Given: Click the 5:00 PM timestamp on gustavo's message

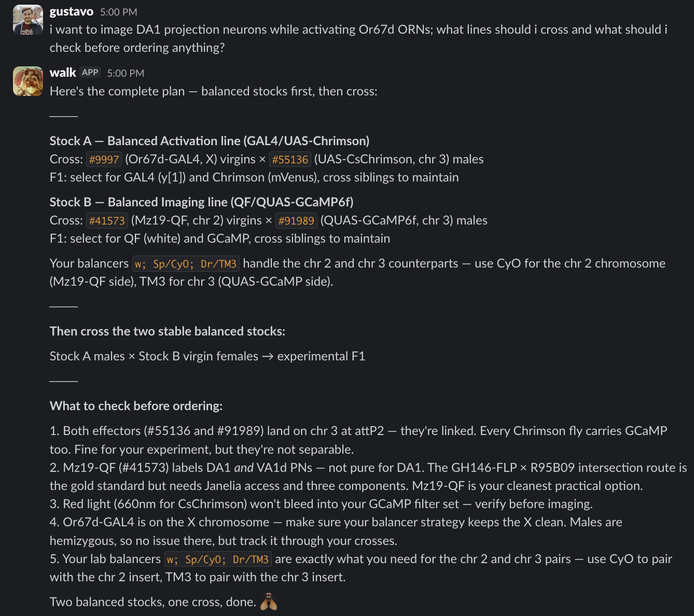Looking at the screenshot, I should 119,11.
